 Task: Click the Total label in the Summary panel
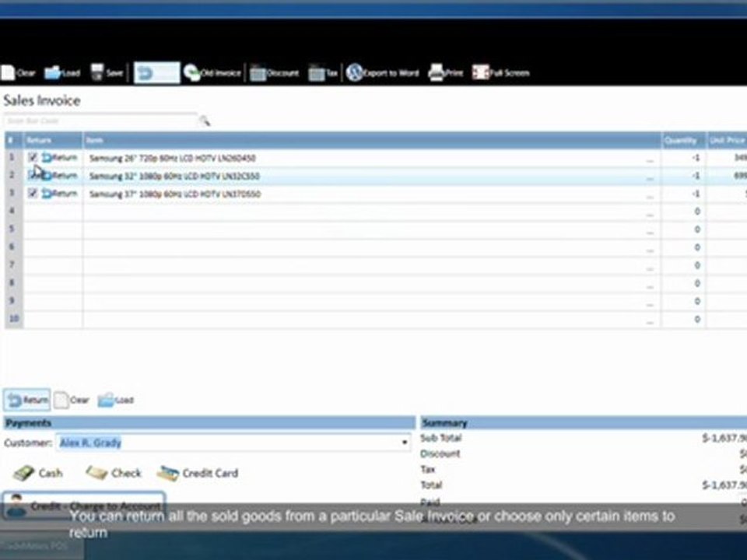pyautogui.click(x=431, y=485)
